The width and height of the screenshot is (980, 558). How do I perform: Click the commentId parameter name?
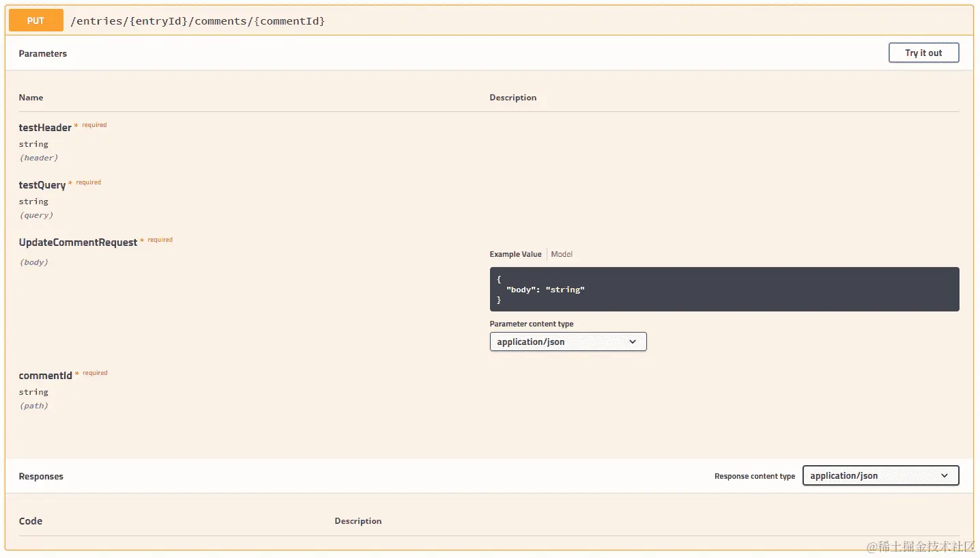tap(45, 376)
